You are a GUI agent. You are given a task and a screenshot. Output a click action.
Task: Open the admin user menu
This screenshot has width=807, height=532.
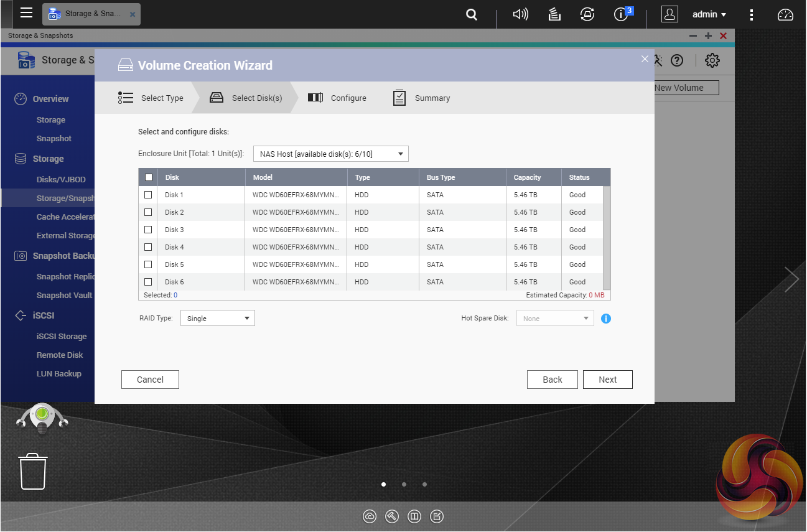click(x=709, y=14)
